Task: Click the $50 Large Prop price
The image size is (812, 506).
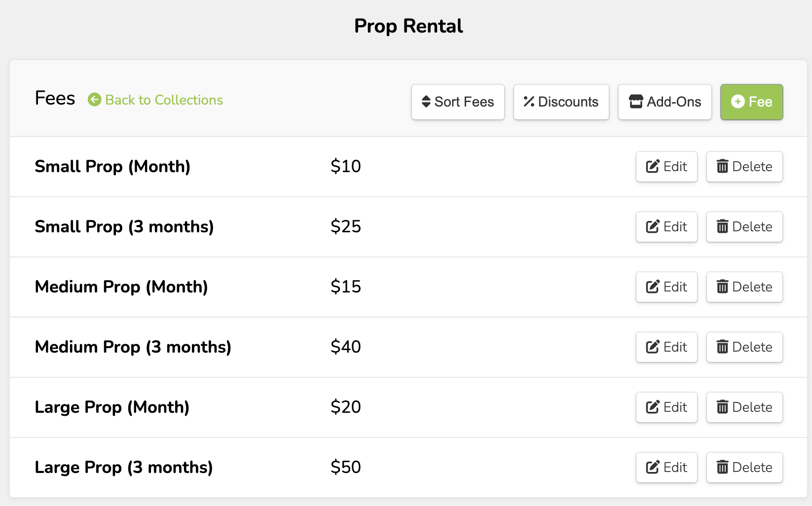Action: tap(345, 467)
